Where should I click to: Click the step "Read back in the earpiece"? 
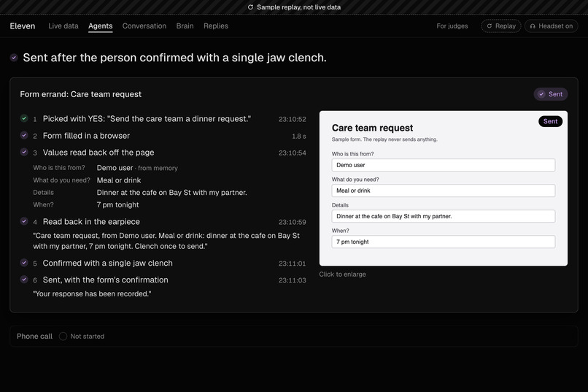91,222
